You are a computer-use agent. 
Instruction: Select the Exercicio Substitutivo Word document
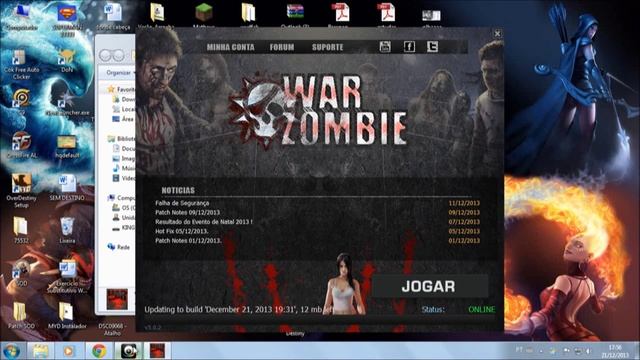(67, 277)
